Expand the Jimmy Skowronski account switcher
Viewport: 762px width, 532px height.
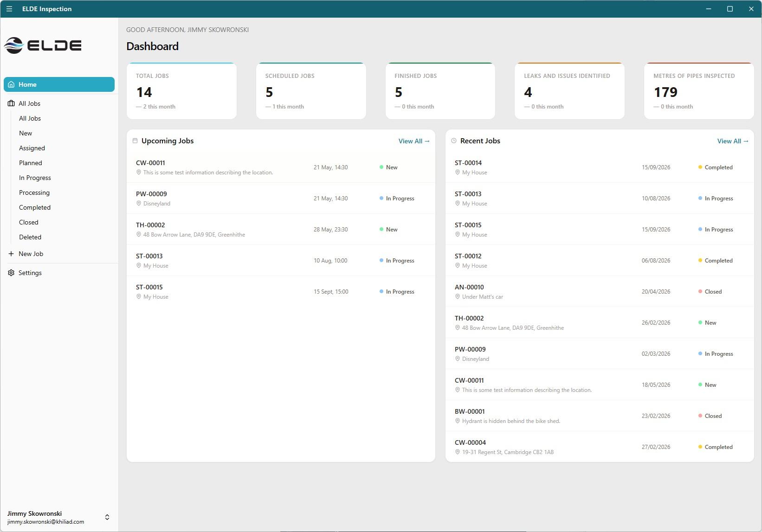(107, 517)
